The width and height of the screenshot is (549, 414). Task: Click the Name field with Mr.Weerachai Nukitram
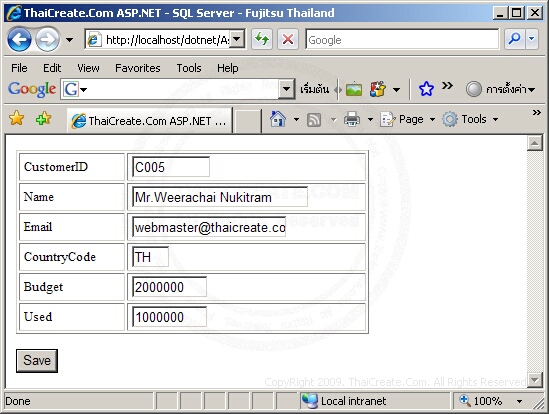click(220, 197)
